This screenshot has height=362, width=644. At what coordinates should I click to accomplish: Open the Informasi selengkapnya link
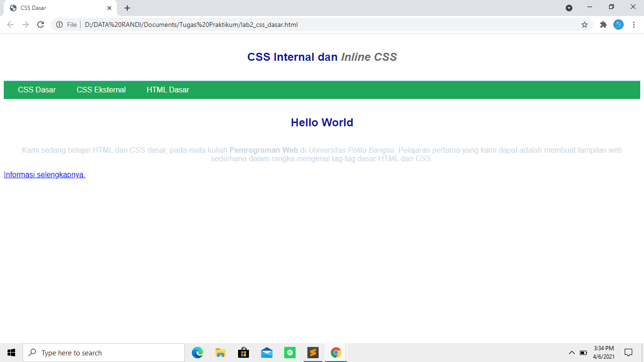(x=44, y=174)
